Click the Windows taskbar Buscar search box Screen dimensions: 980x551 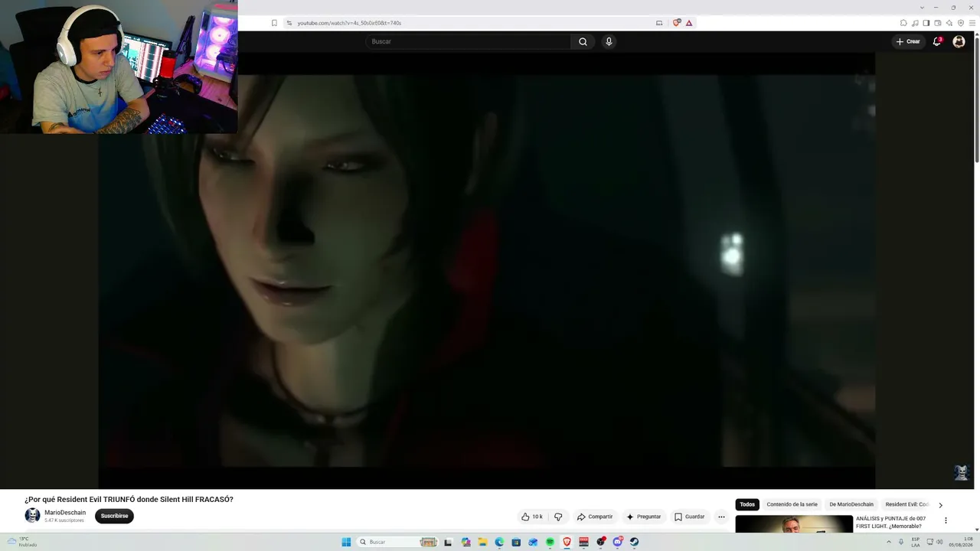pos(397,542)
